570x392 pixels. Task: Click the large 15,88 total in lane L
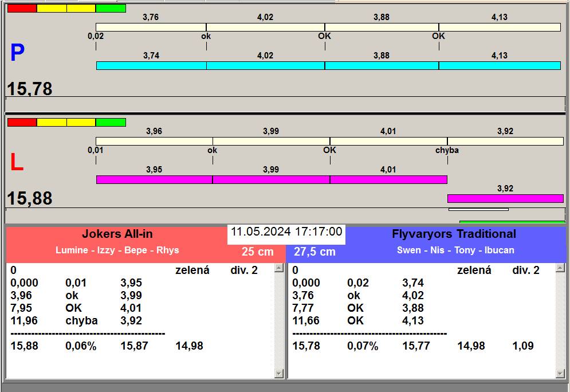tap(30, 198)
